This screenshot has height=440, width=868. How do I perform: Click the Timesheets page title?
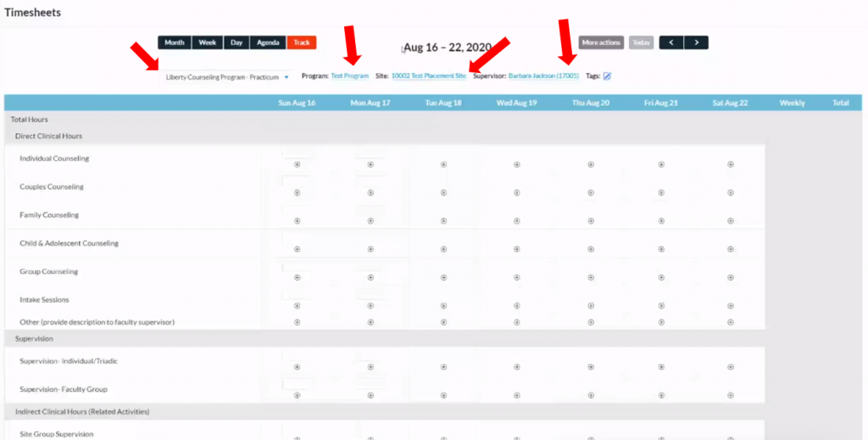33,12
